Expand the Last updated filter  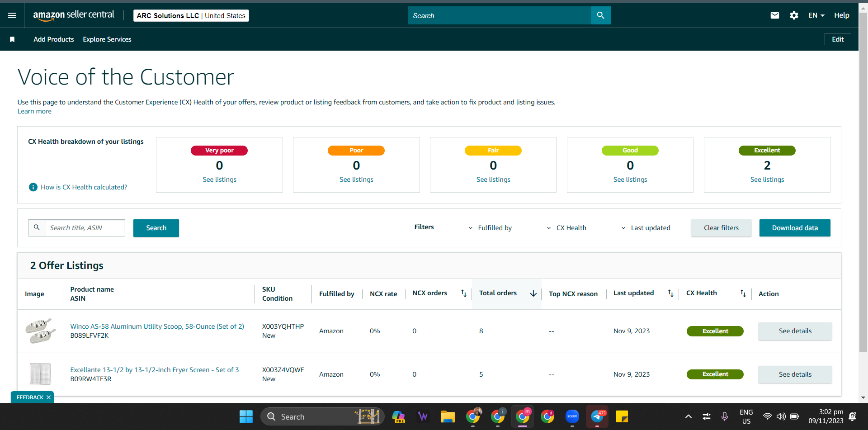[x=646, y=228]
